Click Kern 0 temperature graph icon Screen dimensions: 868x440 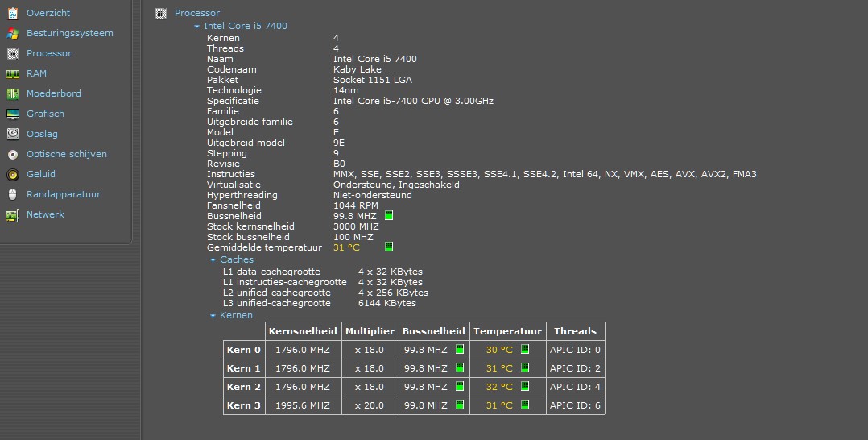coord(525,349)
